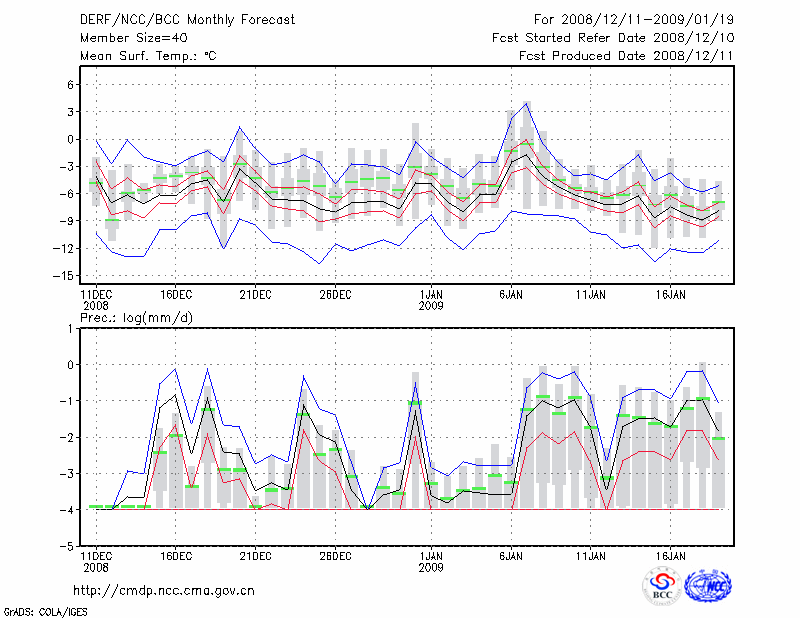Pick 21DEC tick on precipitation chart axis
The width and height of the screenshot is (800, 618).
pyautogui.click(x=255, y=556)
